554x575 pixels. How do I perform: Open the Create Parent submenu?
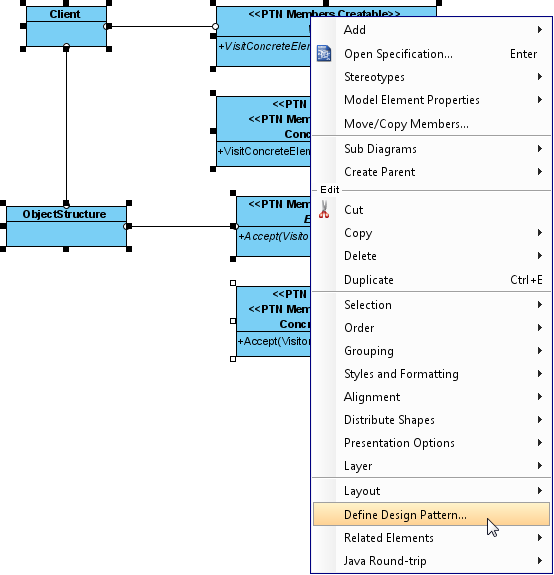tap(431, 172)
